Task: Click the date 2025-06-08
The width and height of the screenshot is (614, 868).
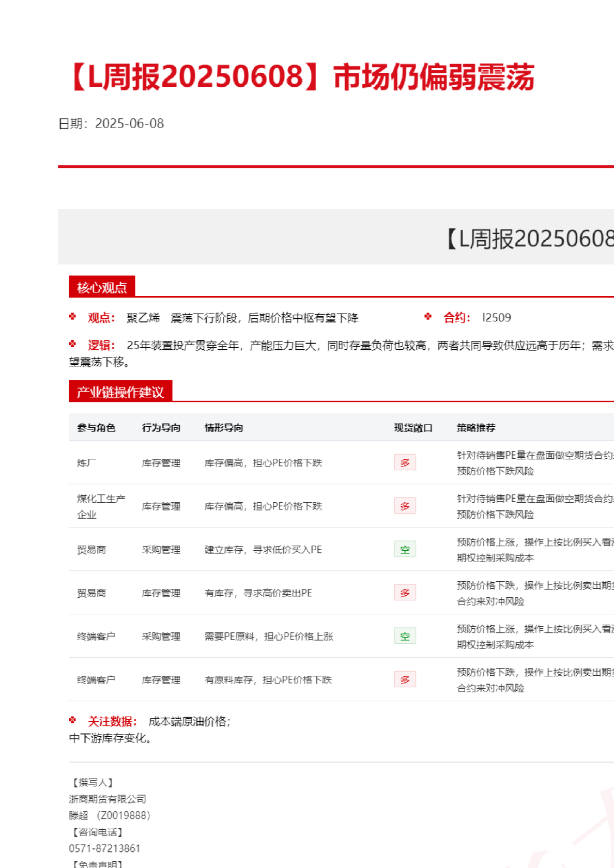Action: (x=129, y=123)
